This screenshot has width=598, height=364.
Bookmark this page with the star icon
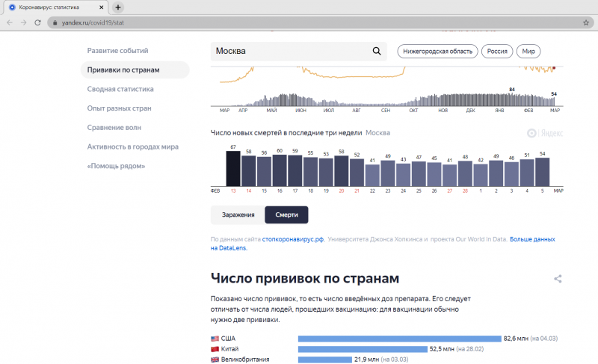[586, 22]
